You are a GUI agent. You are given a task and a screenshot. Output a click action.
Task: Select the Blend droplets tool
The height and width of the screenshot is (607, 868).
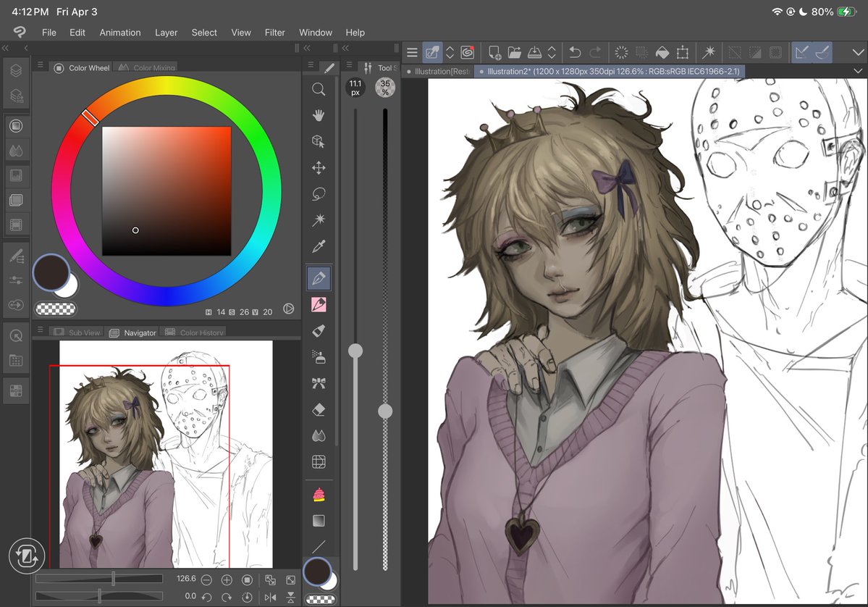click(319, 436)
